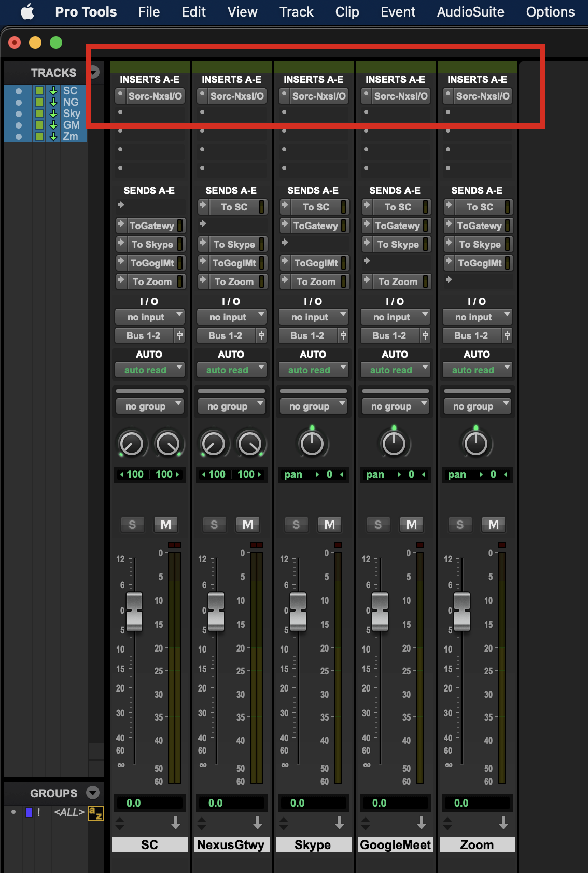Click the To Skype send arrow on SC track
The height and width of the screenshot is (873, 588).
(121, 244)
